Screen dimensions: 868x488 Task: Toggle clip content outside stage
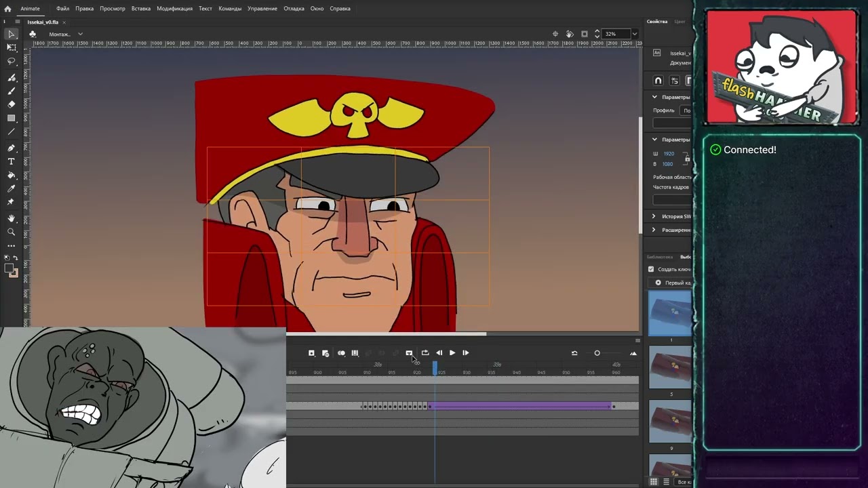coord(585,34)
